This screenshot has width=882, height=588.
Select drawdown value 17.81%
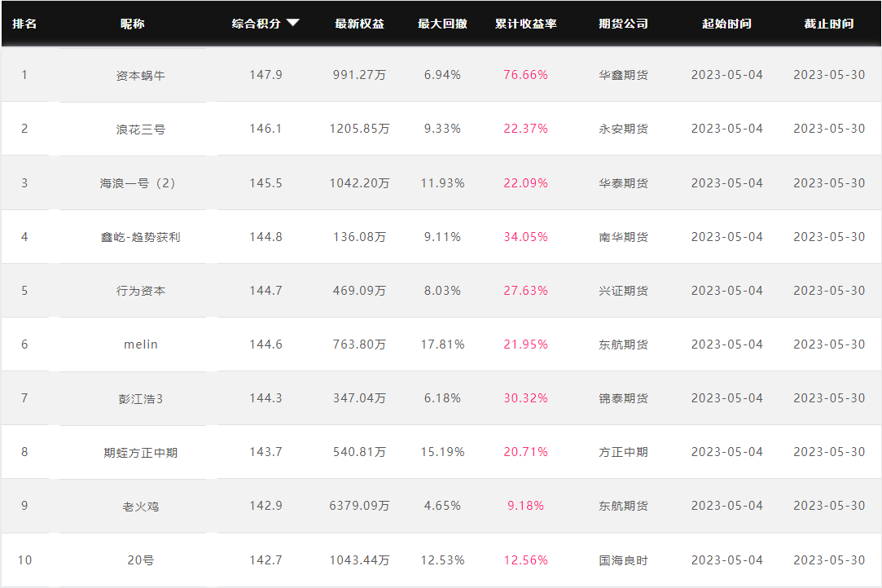[x=442, y=344]
